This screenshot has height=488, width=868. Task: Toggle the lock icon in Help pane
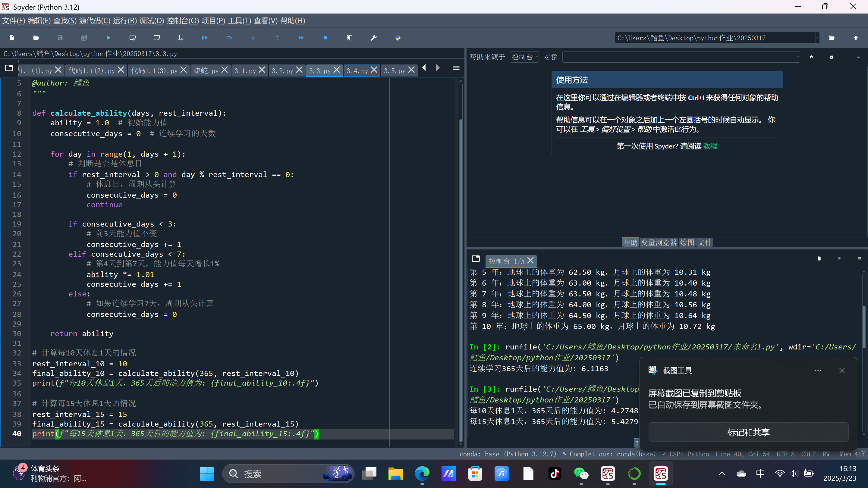[831, 57]
